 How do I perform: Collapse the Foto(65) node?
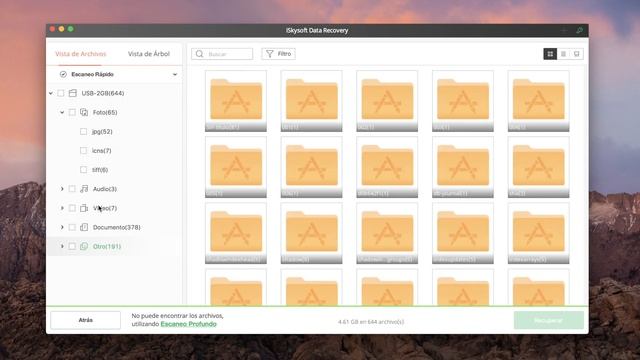coord(62,112)
